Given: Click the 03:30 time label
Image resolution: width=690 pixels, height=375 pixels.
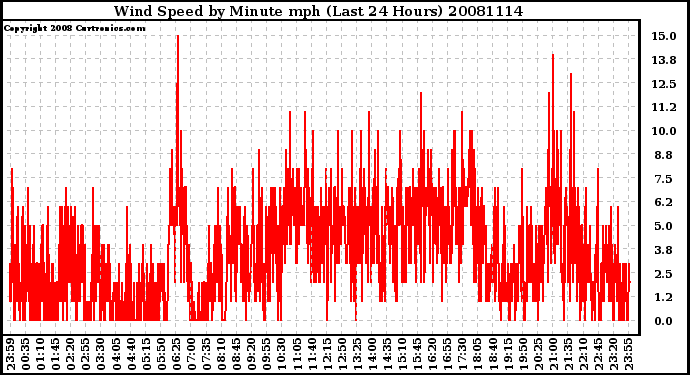Looking at the screenshot, I should [101, 354].
